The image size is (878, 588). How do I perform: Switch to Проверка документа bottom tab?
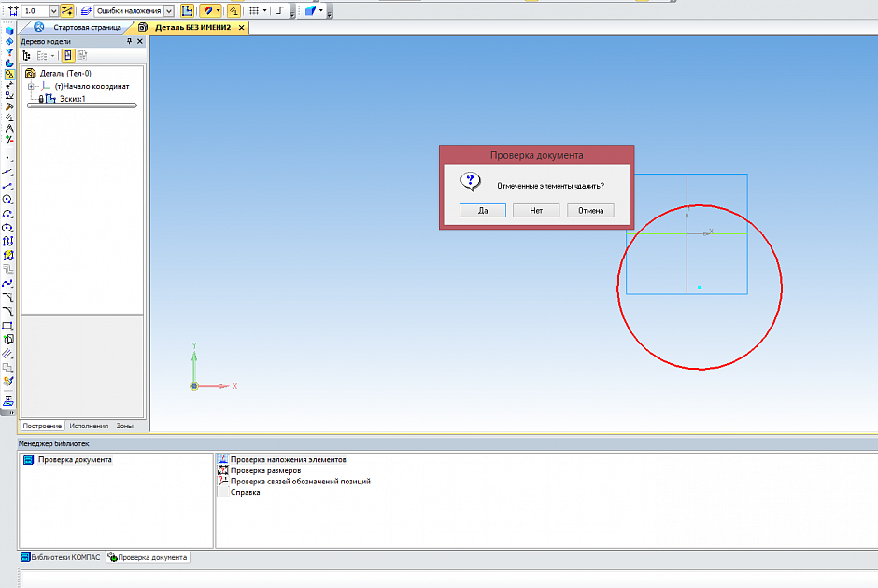pos(148,557)
